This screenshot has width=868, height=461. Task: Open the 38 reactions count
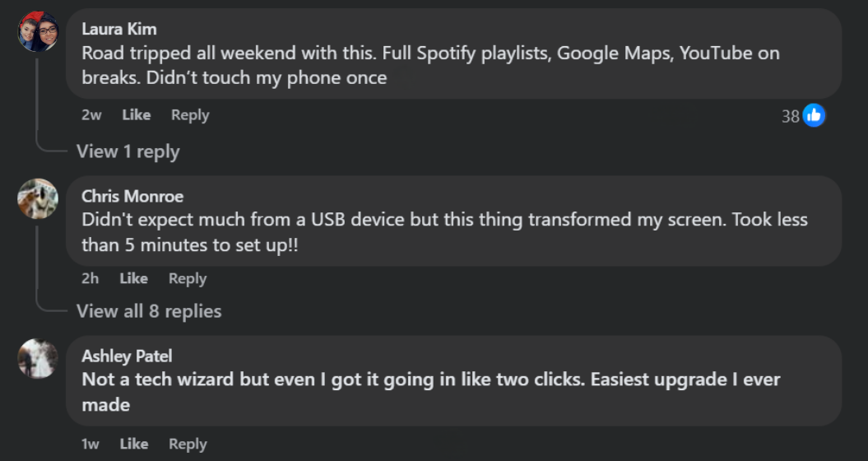pyautogui.click(x=790, y=116)
